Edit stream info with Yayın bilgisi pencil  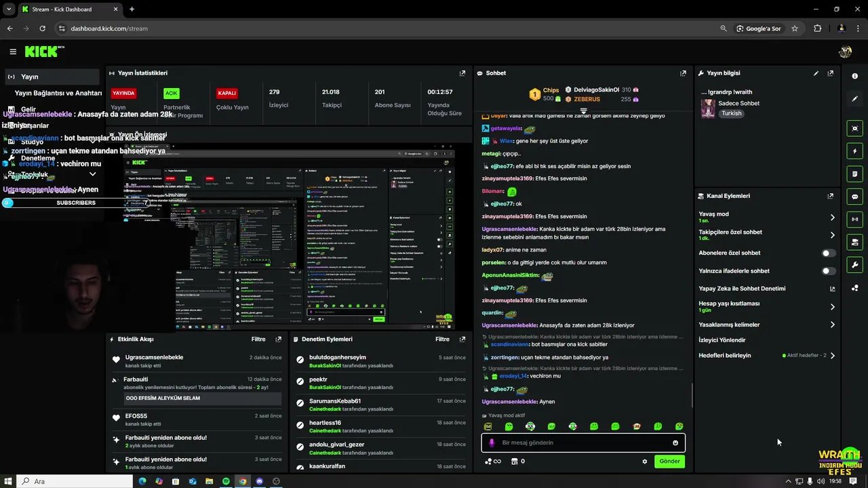coord(816,73)
